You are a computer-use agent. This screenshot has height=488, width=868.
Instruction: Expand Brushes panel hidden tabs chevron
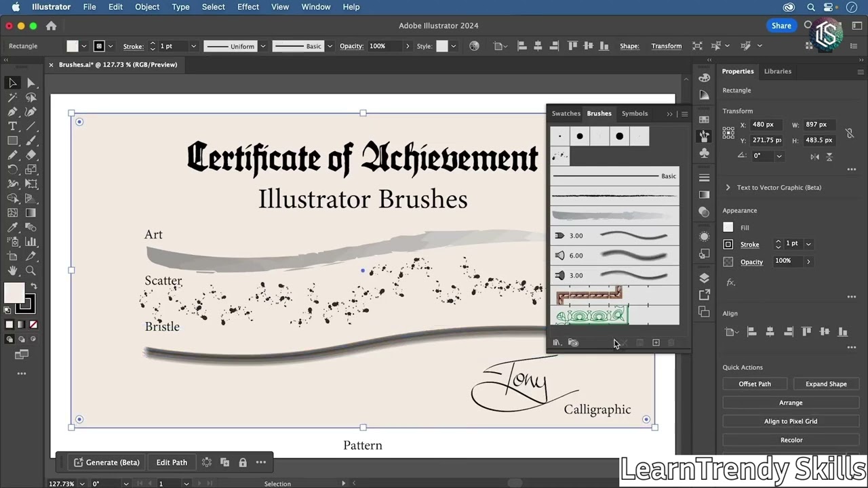[x=670, y=114]
